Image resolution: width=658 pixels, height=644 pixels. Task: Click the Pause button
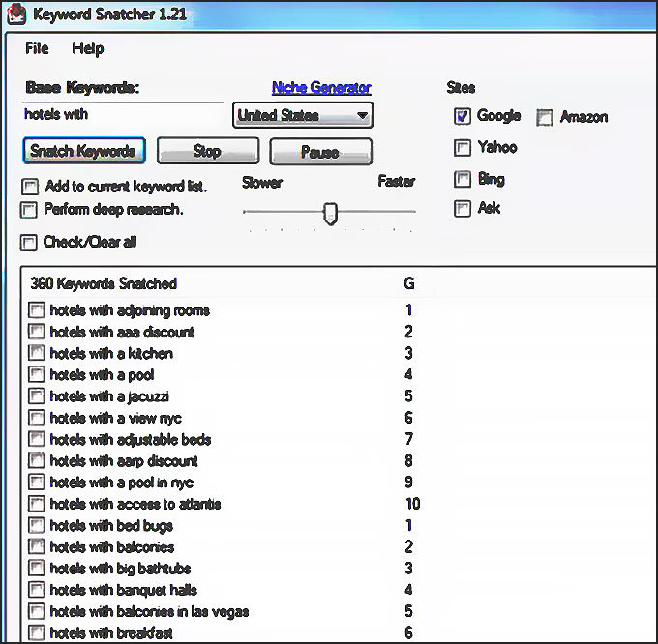click(320, 152)
